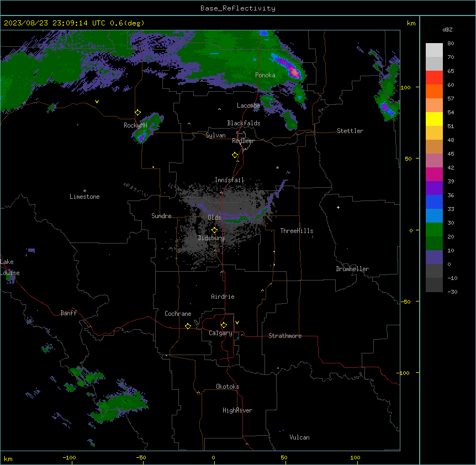The width and height of the screenshot is (476, 465).
Task: Click the Cochrane city label
Action: (178, 314)
